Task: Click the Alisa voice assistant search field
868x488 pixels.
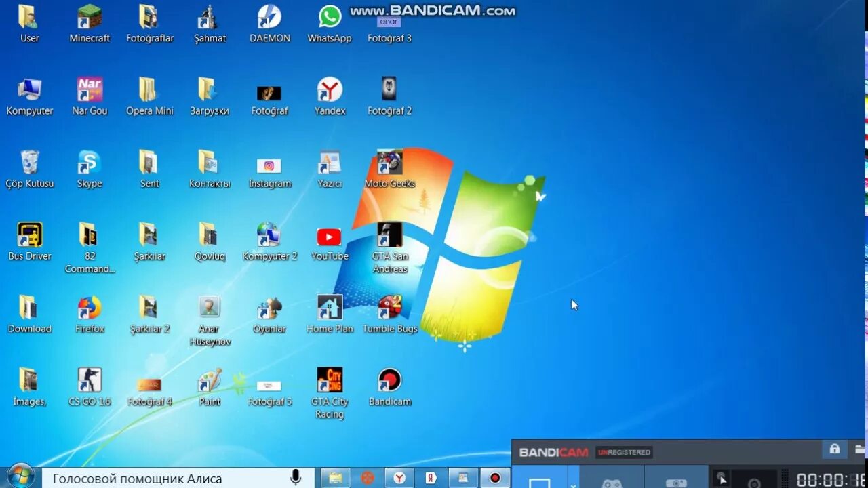Action: coord(178,478)
